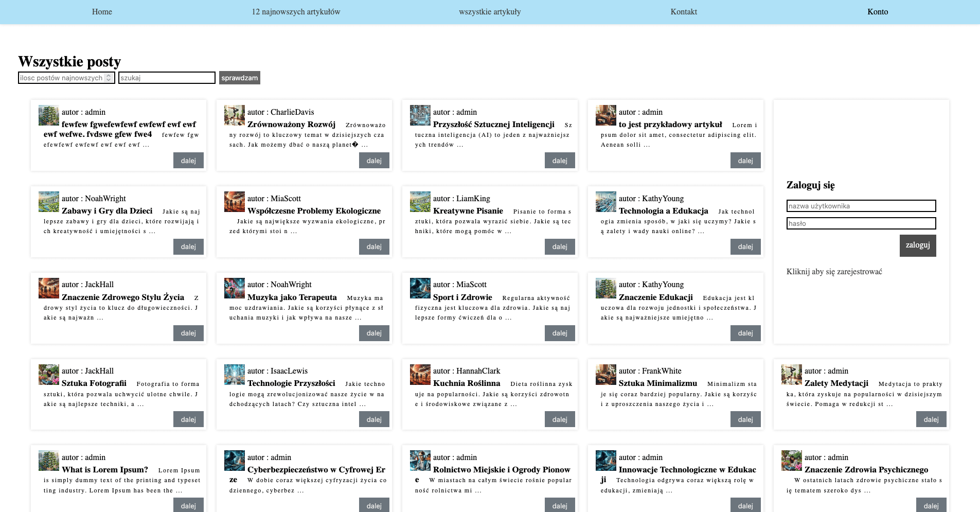The height and width of the screenshot is (512, 980).
Task: Focus the szukaj search field
Action: click(x=167, y=78)
